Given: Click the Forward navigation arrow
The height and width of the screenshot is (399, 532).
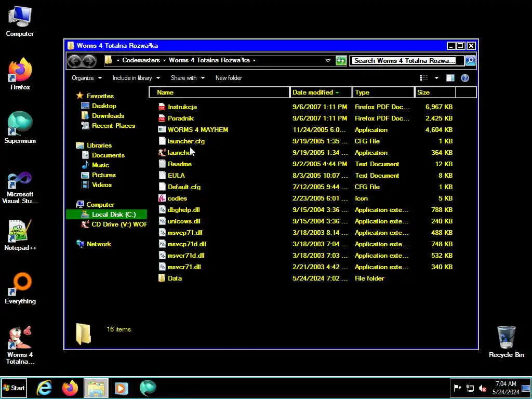Looking at the screenshot, I should [x=89, y=61].
